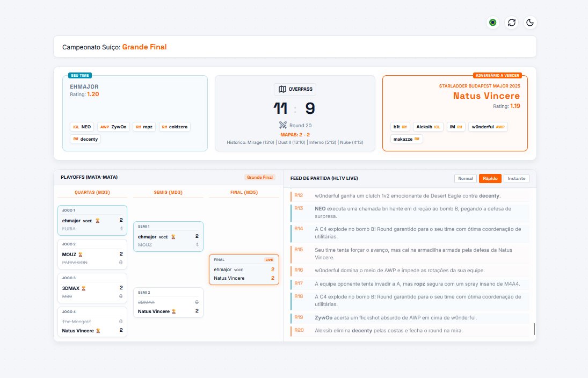Click the w0nderful AWP player chip

pos(488,127)
